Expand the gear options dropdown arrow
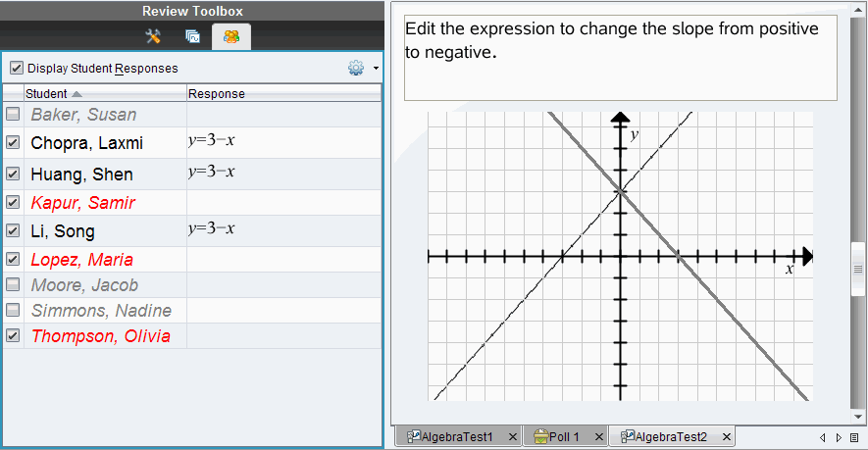This screenshot has height=450, width=868. [x=376, y=70]
